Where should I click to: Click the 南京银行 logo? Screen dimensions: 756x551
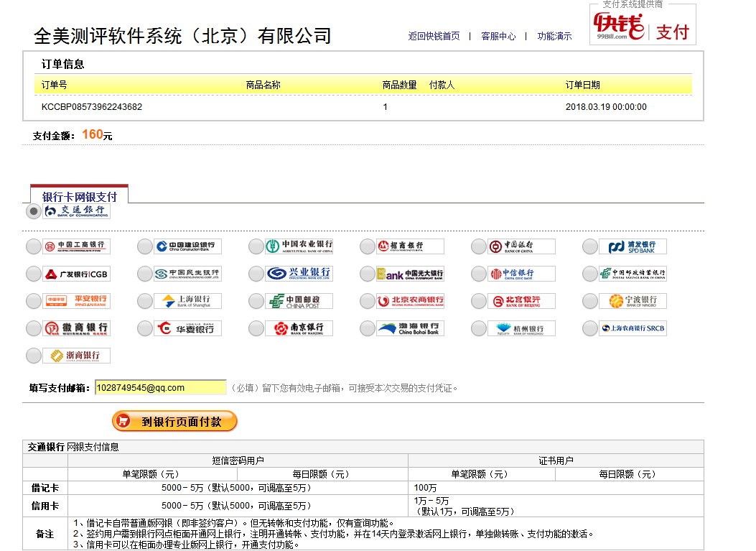[x=299, y=328]
